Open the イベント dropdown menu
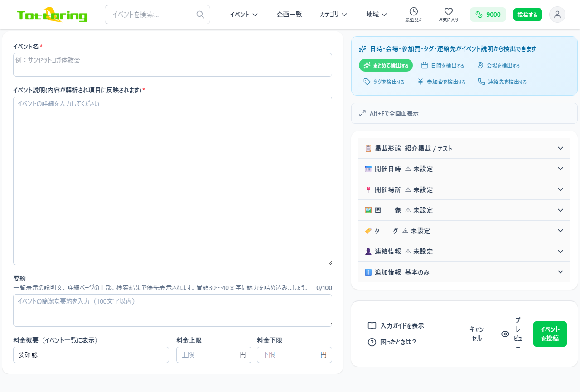Image resolution: width=580 pixels, height=392 pixels. coord(244,15)
